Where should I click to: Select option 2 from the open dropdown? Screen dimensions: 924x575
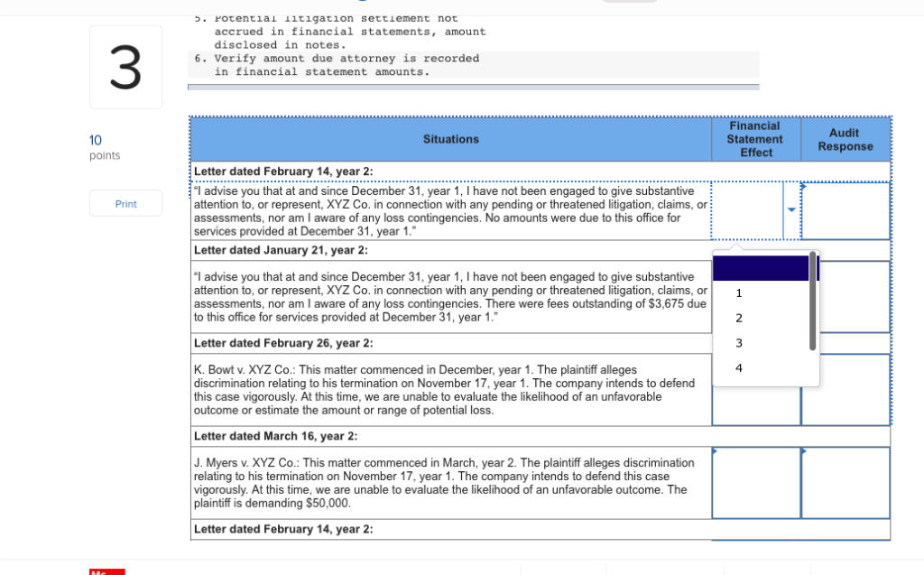click(x=739, y=318)
